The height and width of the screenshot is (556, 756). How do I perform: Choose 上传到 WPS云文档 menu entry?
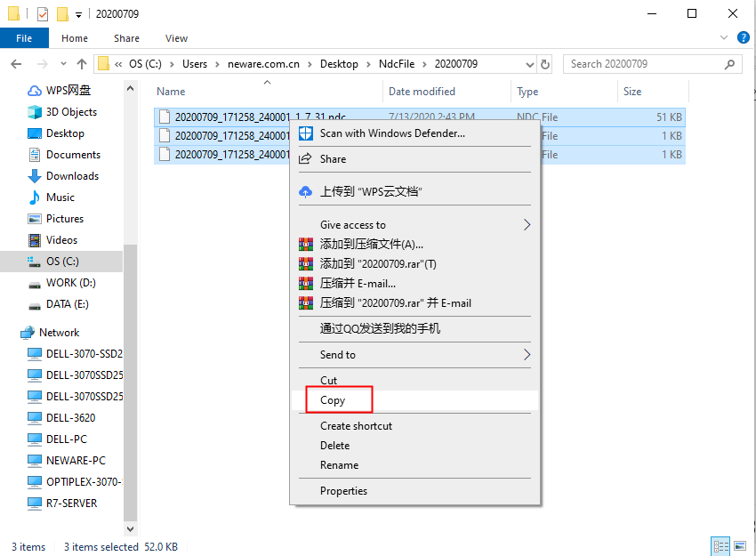coord(414,191)
